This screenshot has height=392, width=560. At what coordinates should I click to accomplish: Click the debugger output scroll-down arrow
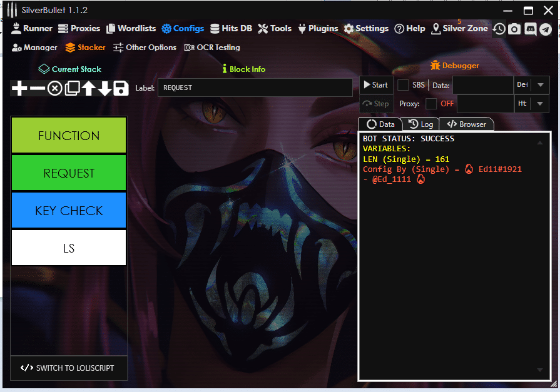pos(540,370)
